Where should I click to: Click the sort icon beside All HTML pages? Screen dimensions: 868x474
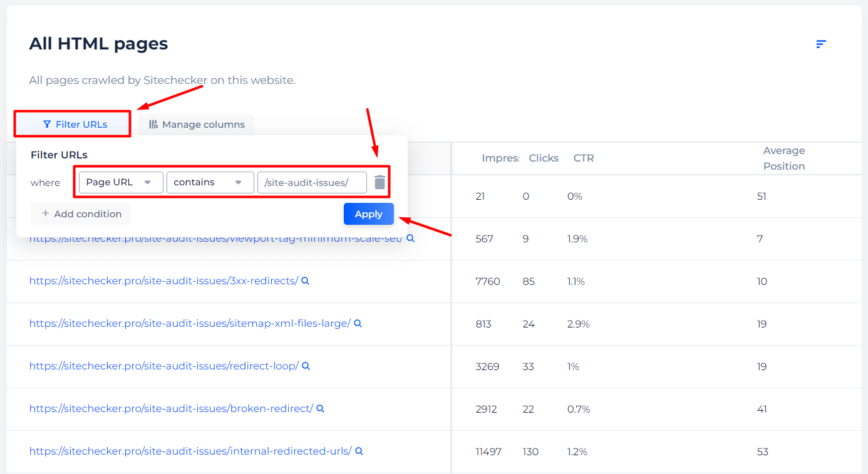pos(821,44)
